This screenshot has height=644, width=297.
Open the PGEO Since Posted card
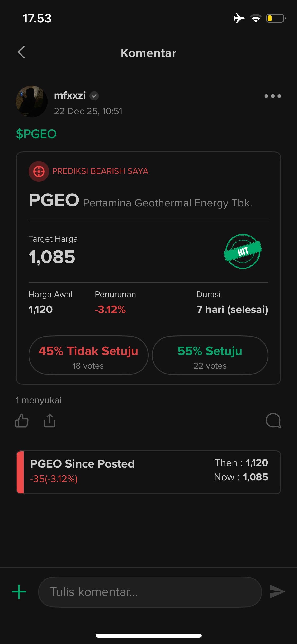[x=148, y=472]
